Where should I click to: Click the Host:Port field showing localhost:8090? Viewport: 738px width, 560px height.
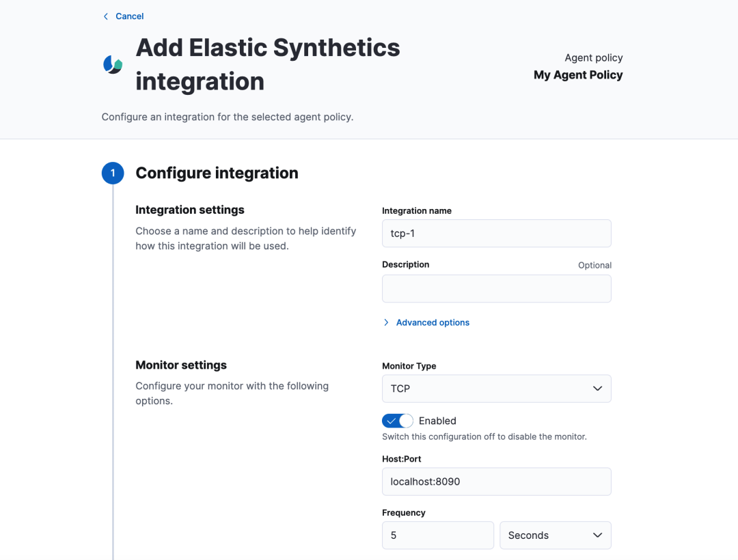496,481
